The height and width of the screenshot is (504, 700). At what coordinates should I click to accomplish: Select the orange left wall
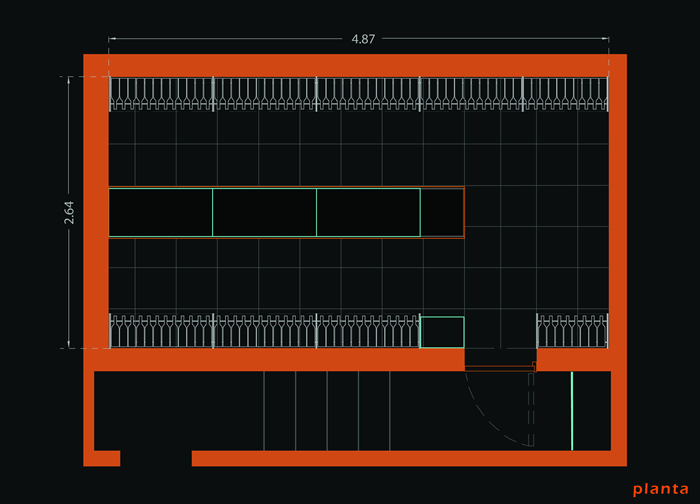click(x=96, y=212)
